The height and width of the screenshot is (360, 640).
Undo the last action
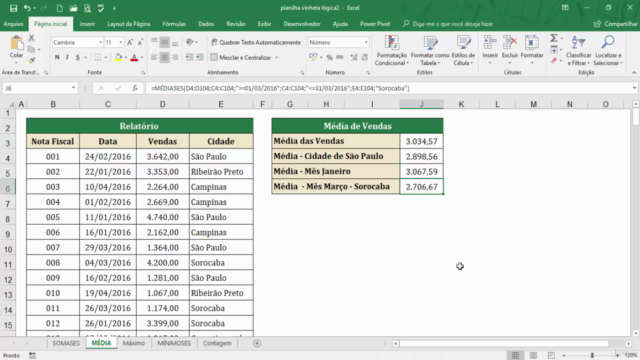pos(27,8)
